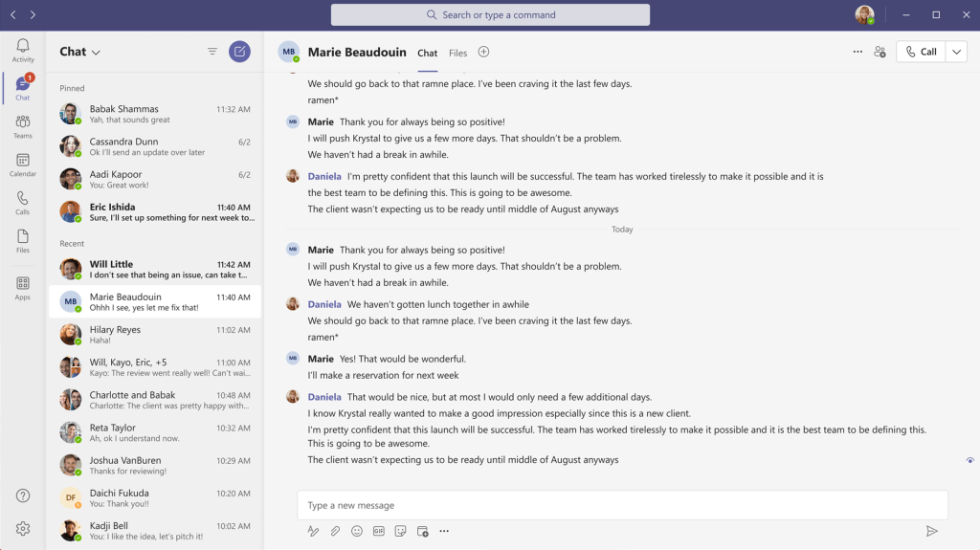Expand the Chat header dropdown
This screenshot has width=980, height=550.
point(96,53)
